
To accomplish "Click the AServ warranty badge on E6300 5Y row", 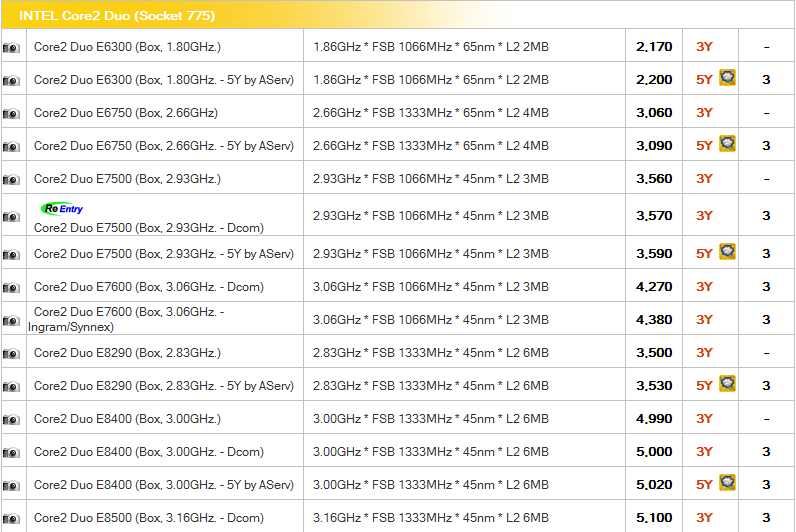I will (x=728, y=78).
